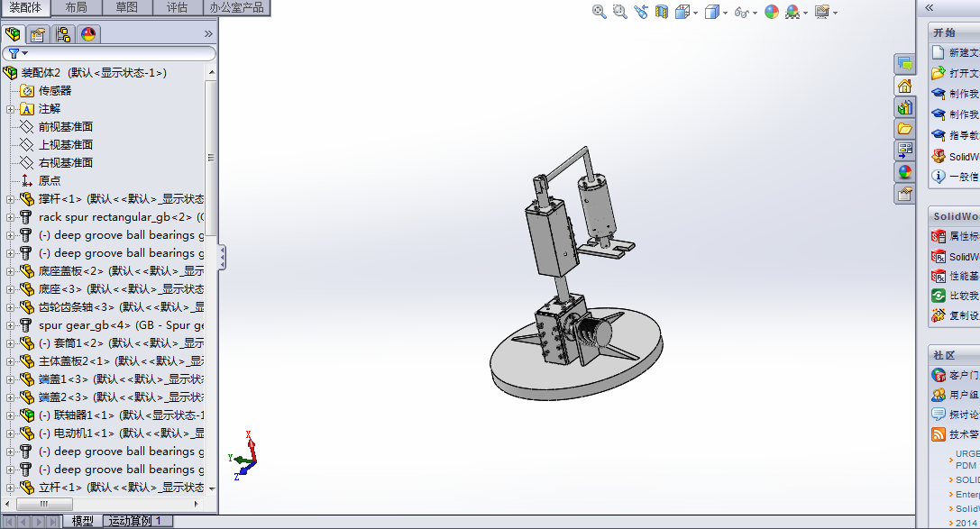
Task: Select 上视基准面 plane in tree
Action: (x=66, y=145)
